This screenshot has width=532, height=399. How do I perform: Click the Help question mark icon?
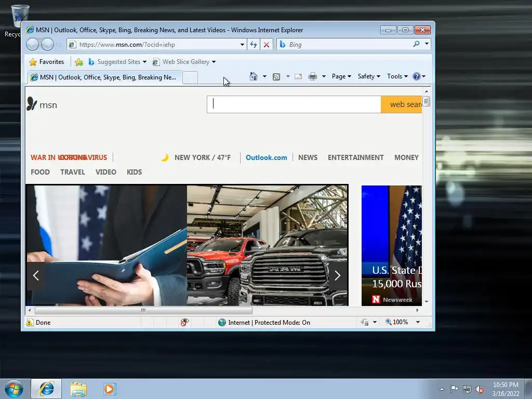pyautogui.click(x=417, y=76)
